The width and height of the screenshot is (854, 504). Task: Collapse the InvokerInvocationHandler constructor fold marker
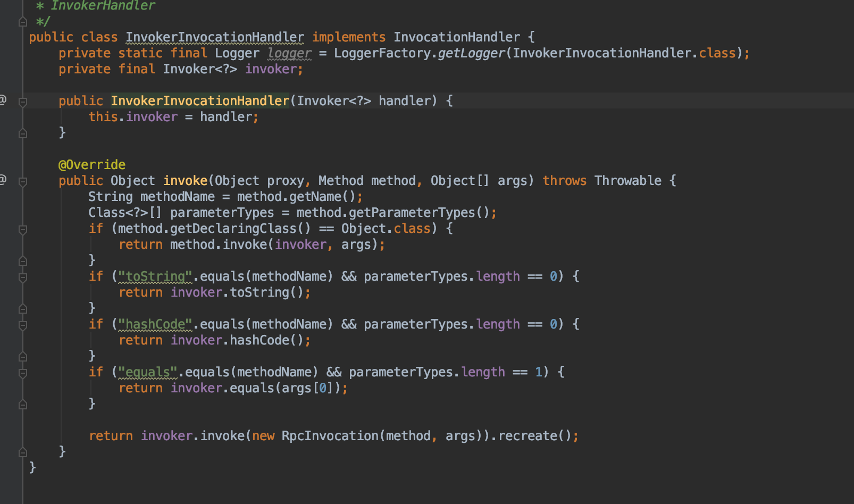click(x=23, y=102)
